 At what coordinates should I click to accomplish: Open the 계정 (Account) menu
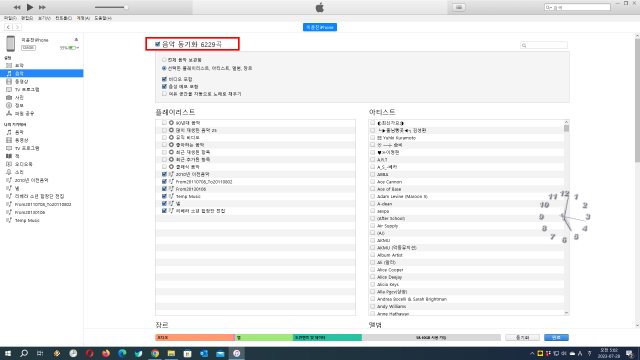click(83, 18)
